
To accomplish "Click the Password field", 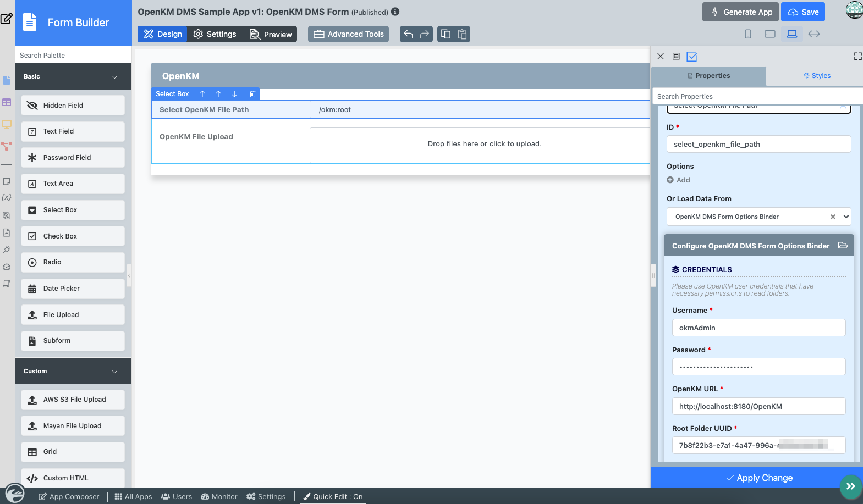I will coord(759,367).
